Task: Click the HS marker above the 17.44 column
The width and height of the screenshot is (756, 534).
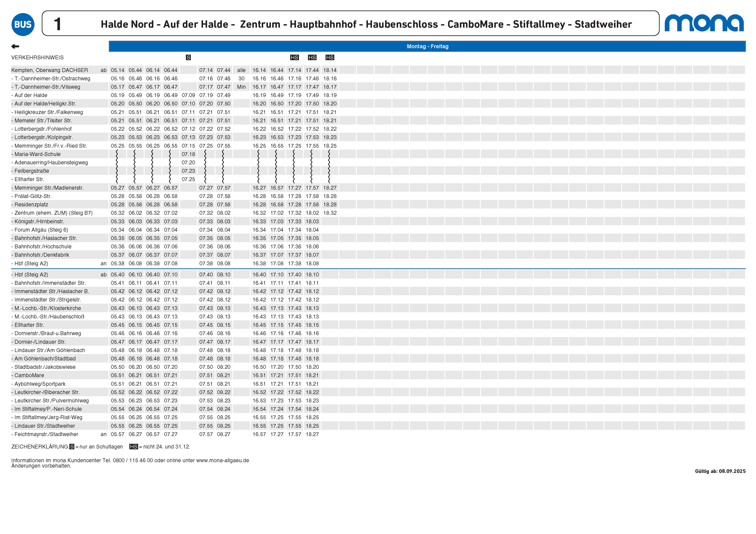Action: (x=312, y=58)
